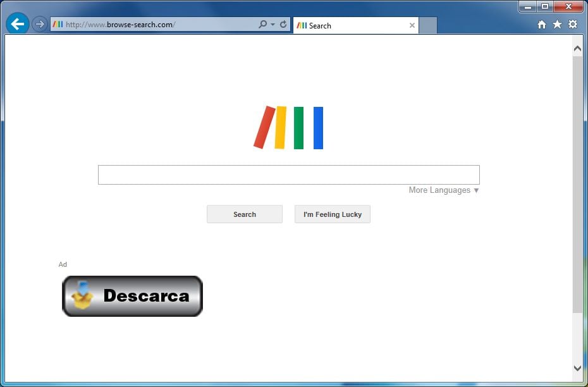Maximize the browser window
The height and width of the screenshot is (387, 588).
(545, 6)
